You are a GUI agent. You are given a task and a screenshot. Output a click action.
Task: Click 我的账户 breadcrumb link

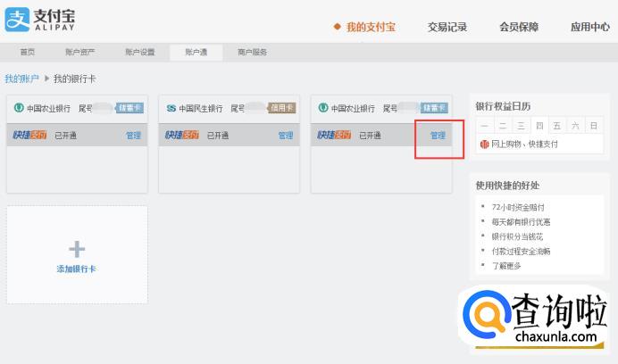pos(21,79)
